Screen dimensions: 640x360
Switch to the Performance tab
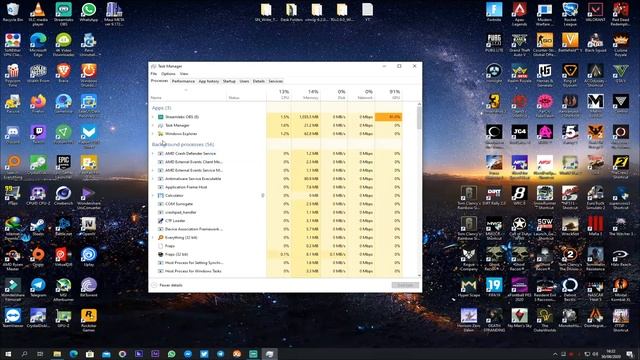[x=183, y=81]
